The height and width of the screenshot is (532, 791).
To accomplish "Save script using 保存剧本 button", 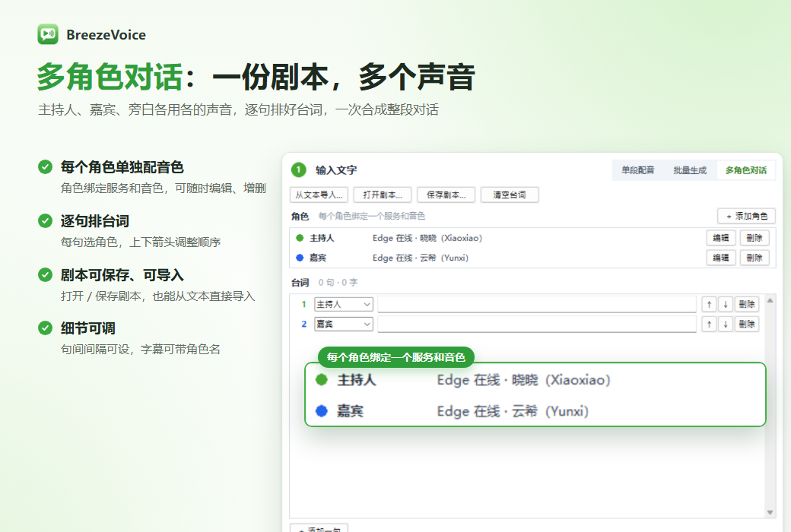I will coord(446,195).
